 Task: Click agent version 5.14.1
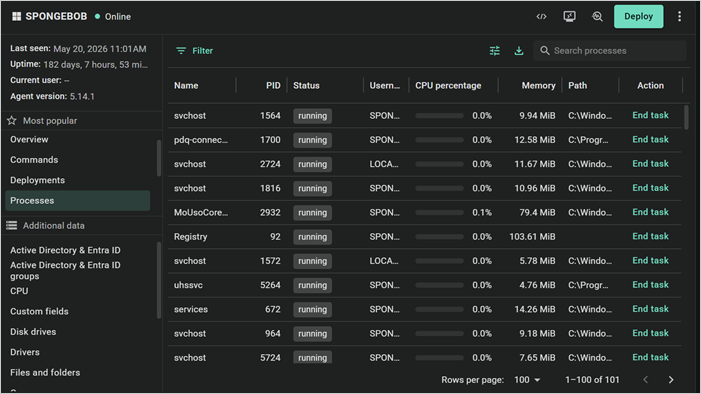point(82,96)
